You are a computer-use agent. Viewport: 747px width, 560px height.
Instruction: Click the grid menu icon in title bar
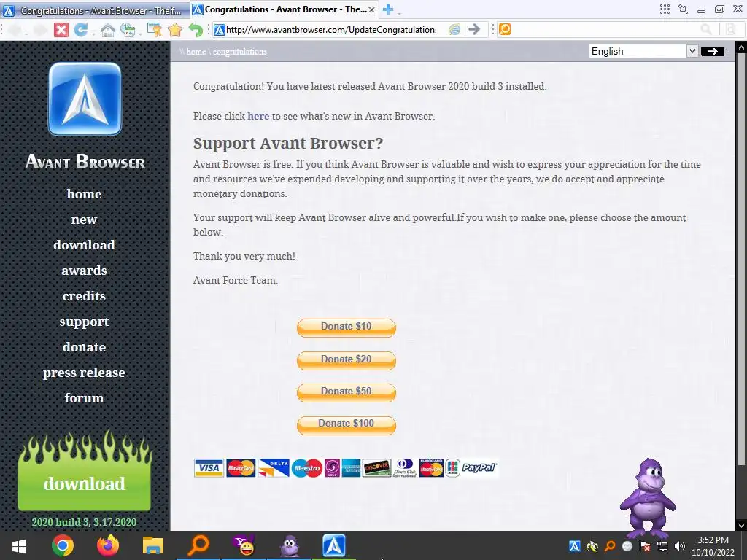(665, 9)
